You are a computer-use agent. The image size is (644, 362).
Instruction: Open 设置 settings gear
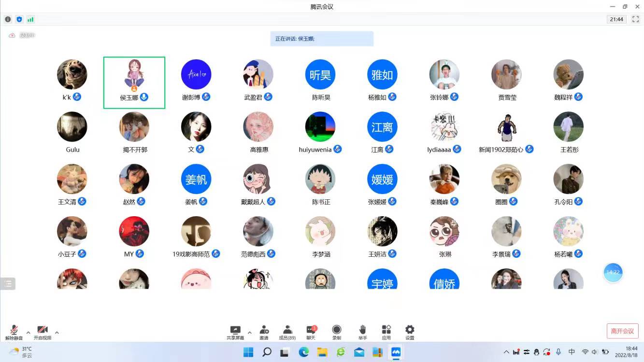pyautogui.click(x=410, y=332)
